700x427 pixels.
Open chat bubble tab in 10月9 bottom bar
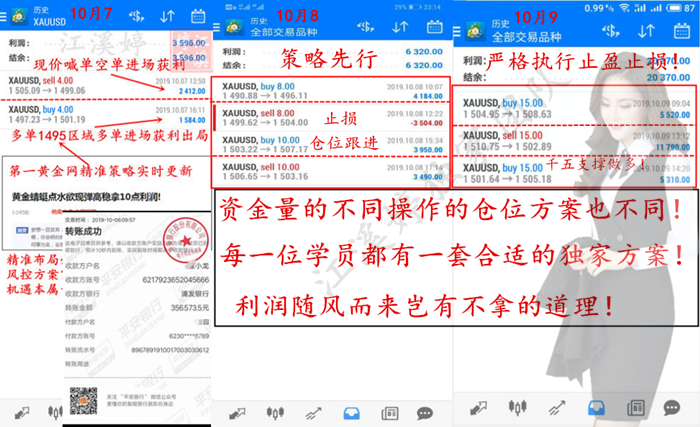coord(672,407)
